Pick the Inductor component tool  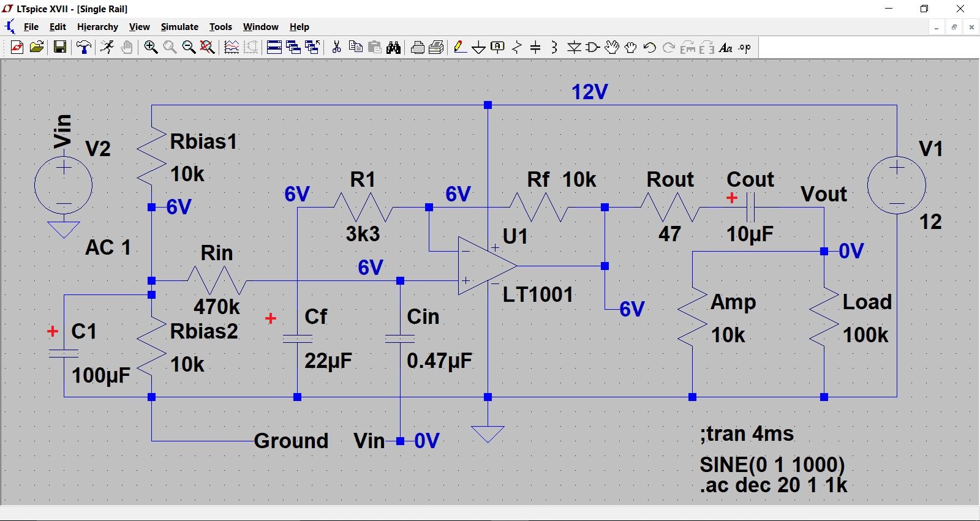pos(554,47)
